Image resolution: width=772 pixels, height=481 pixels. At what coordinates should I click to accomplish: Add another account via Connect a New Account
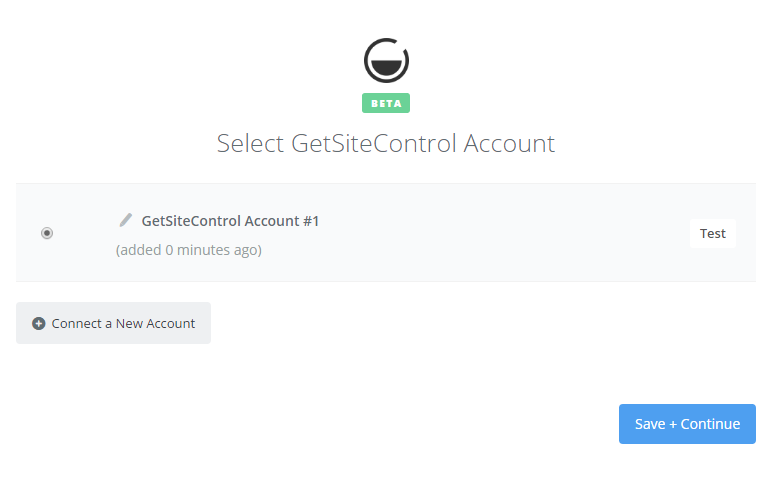point(113,323)
